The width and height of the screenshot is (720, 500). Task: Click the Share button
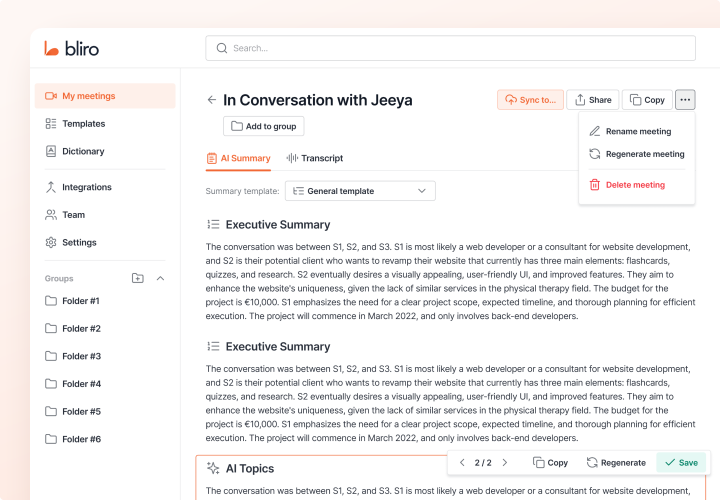(x=593, y=100)
